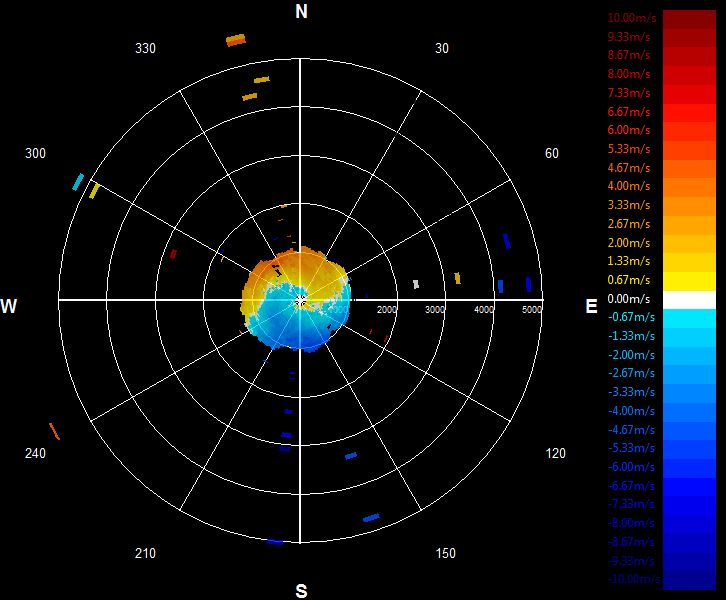Click the -2.67m/s legend label
The width and height of the screenshot is (726, 600).
631,373
